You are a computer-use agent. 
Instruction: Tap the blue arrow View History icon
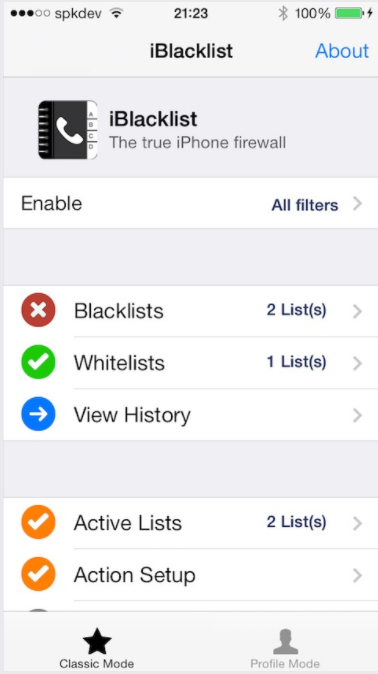(x=38, y=414)
